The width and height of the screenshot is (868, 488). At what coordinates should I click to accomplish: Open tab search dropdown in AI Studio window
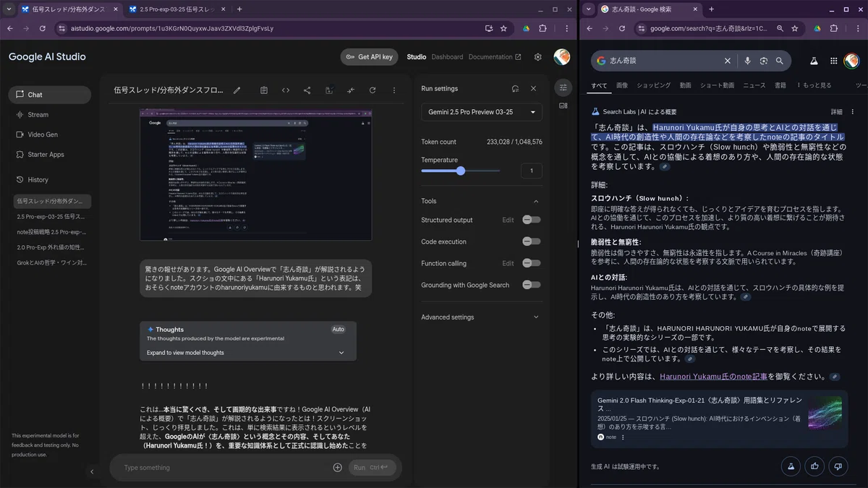[x=7, y=9]
